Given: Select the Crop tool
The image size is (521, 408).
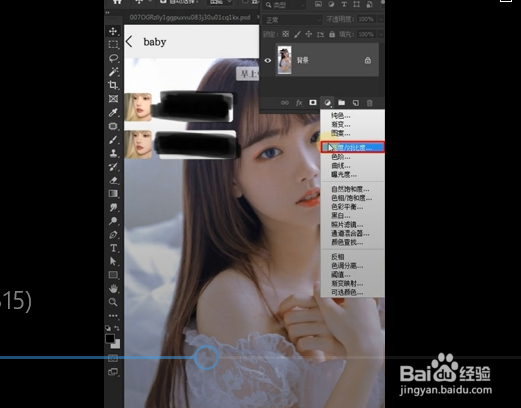Looking at the screenshot, I should (113, 85).
